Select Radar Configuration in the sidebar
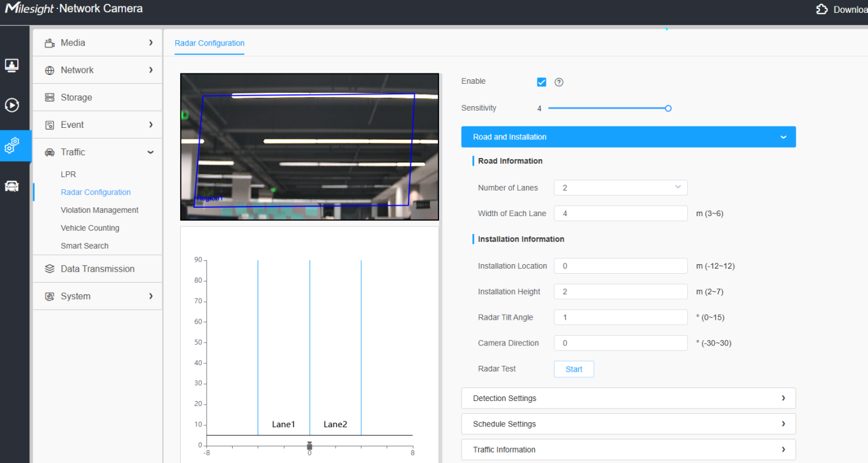 (96, 192)
